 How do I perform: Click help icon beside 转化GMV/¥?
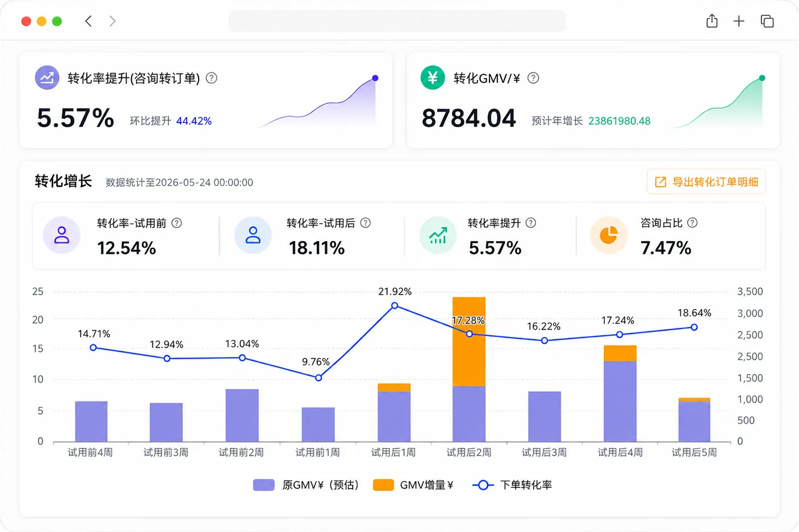pos(533,78)
